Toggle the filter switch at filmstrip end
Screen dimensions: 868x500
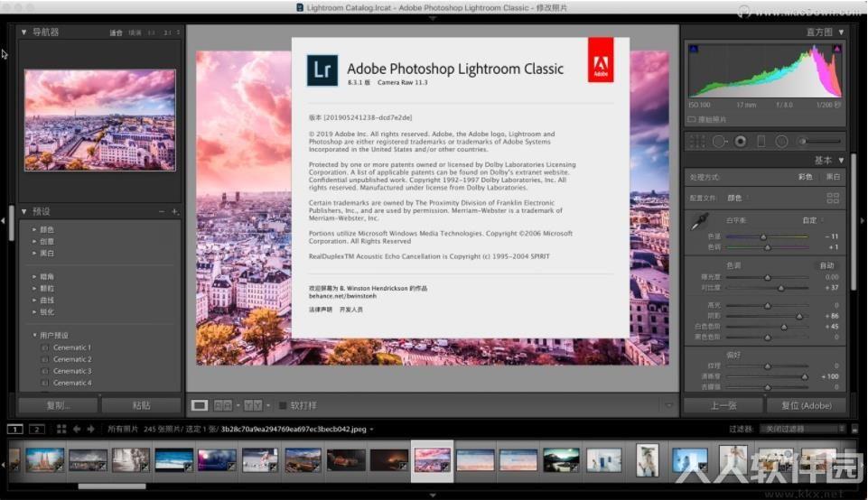(854, 429)
